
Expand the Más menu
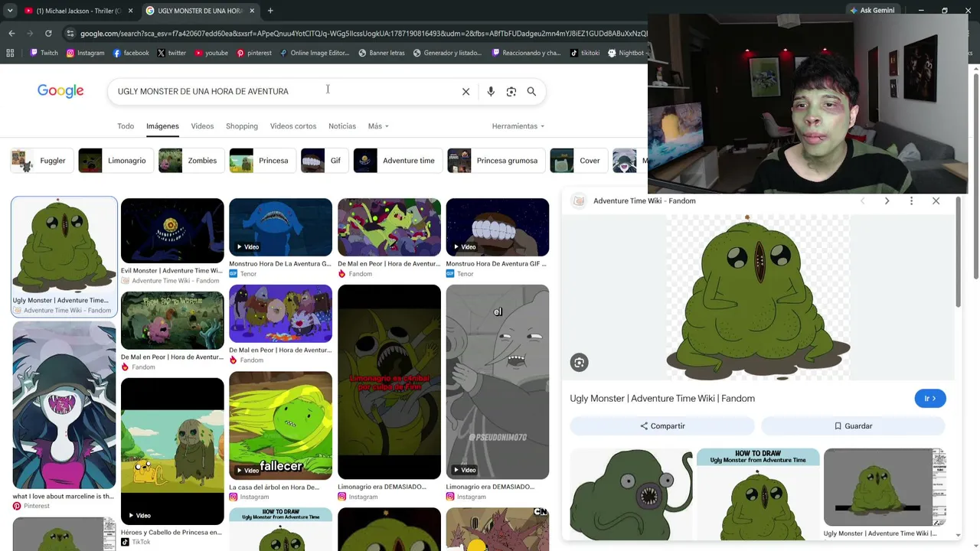point(378,126)
